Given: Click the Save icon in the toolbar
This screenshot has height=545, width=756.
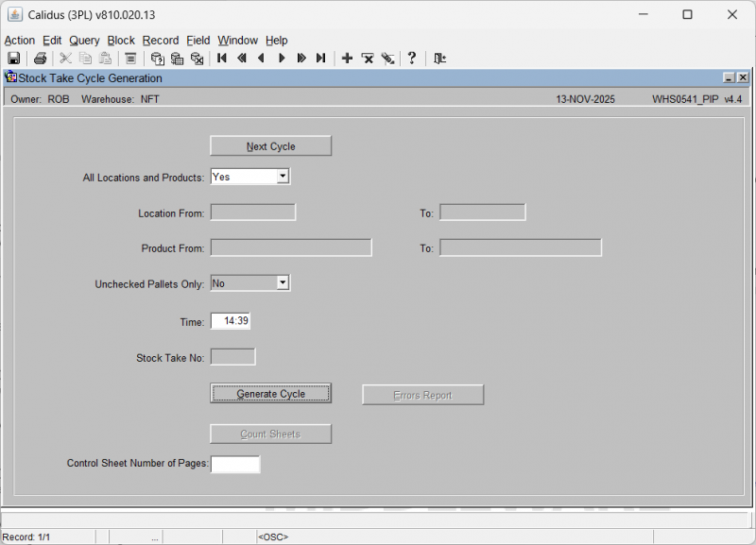Looking at the screenshot, I should click(14, 59).
